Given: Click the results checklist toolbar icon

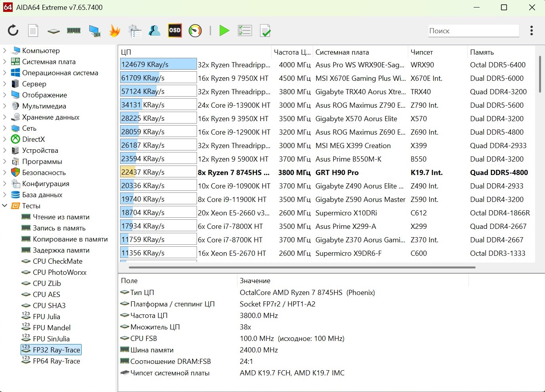Looking at the screenshot, I should tap(245, 30).
